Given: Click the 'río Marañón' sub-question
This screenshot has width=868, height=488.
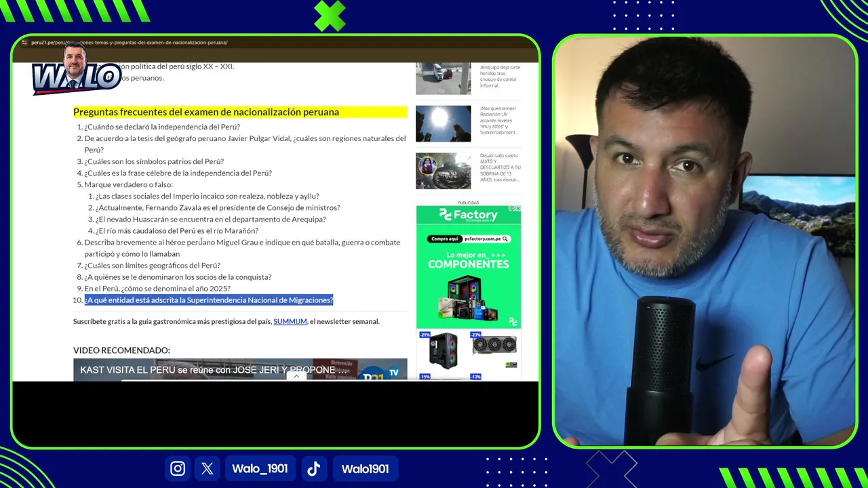Looking at the screenshot, I should 176,230.
